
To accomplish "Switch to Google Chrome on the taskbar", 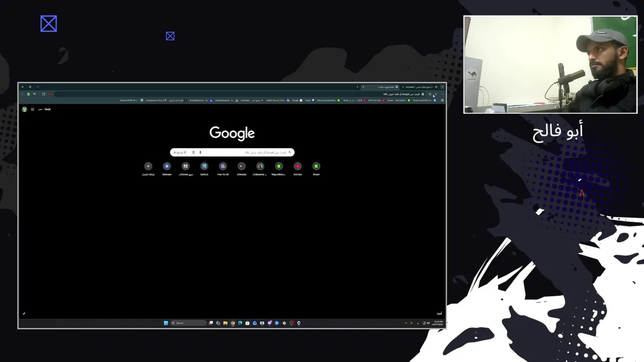I will [x=232, y=323].
